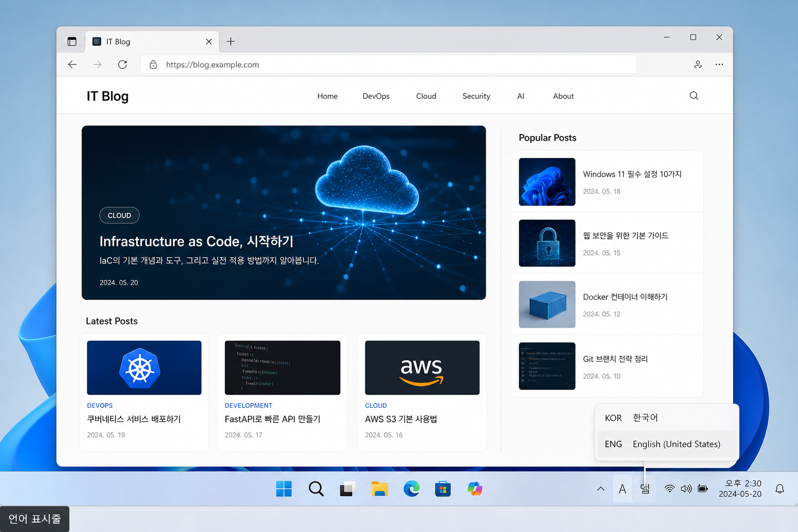Image resolution: width=798 pixels, height=532 pixels.
Task: Click the padlock security post thumbnail
Action: click(x=547, y=243)
